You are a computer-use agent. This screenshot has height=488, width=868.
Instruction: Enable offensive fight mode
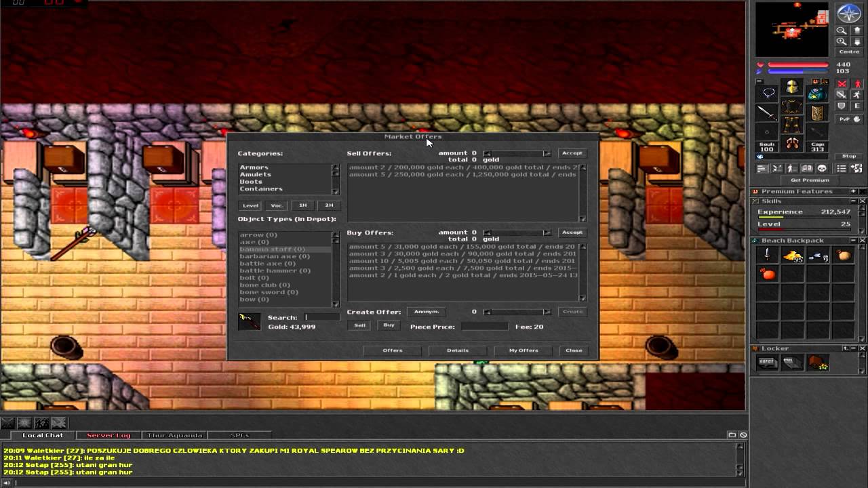pyautogui.click(x=842, y=84)
